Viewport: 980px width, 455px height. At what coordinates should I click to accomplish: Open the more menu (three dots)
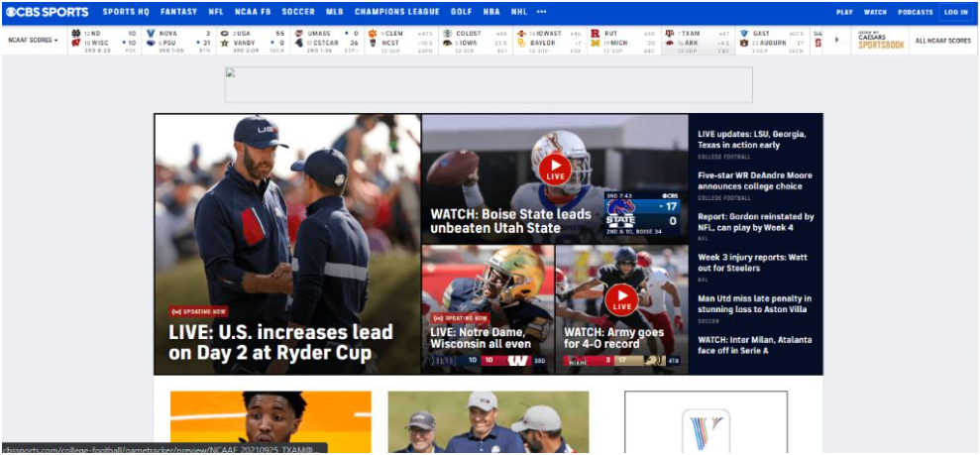coord(541,12)
